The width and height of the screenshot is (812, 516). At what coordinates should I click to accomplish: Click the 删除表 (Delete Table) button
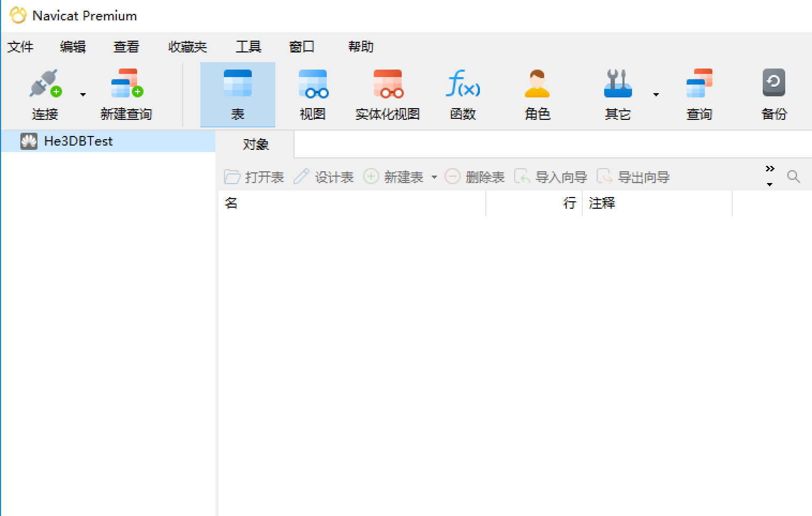[475, 177]
